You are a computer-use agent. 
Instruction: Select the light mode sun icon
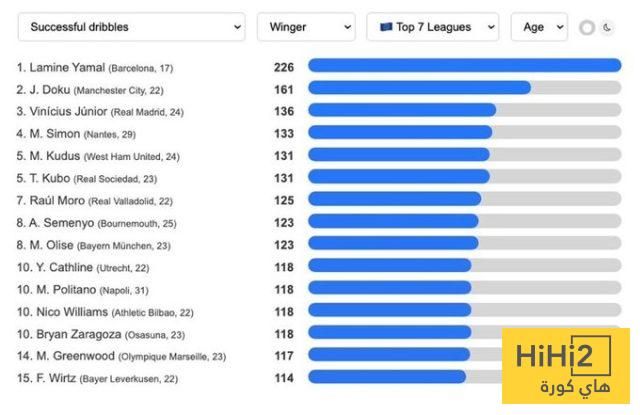click(587, 28)
